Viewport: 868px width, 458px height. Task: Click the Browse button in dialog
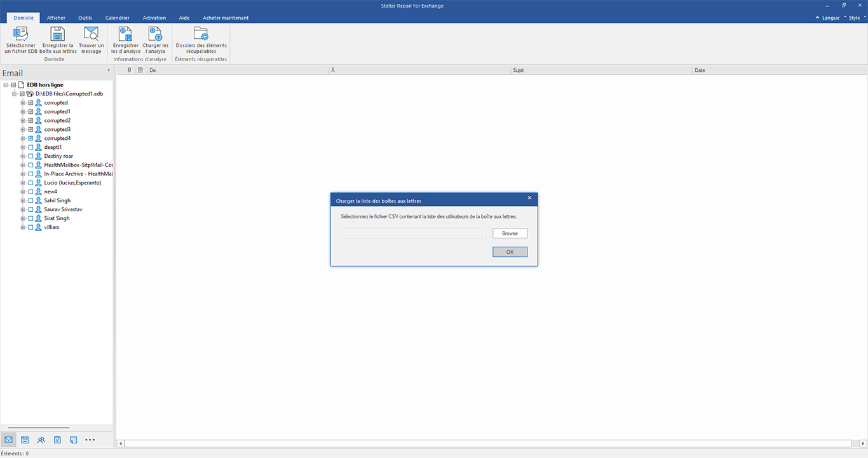(510, 233)
